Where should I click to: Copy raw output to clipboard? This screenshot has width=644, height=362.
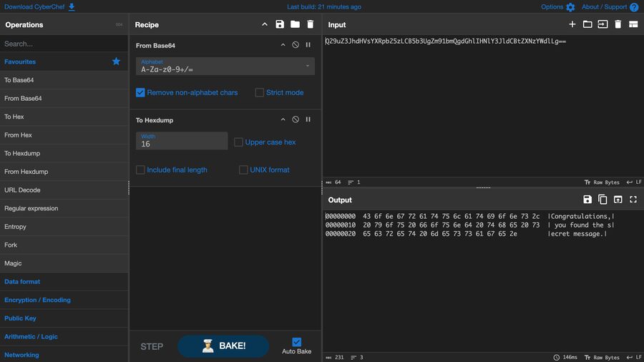pos(602,200)
